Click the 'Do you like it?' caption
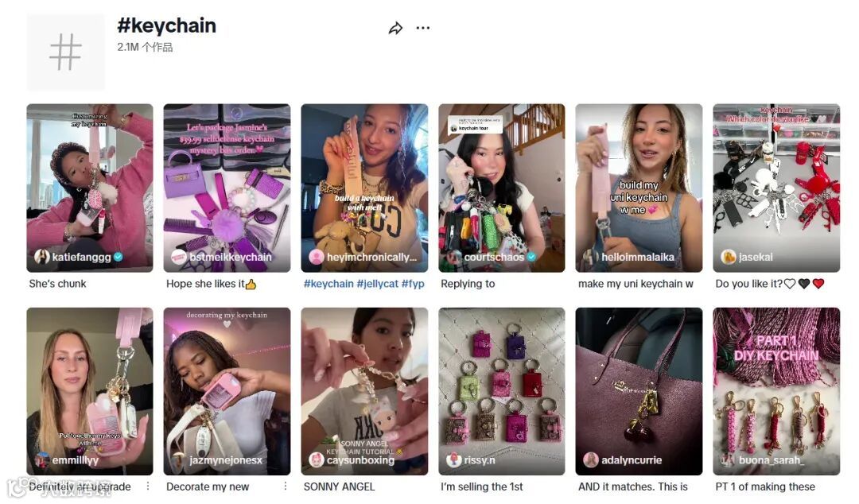The width and height of the screenshot is (859, 504). pos(749,284)
